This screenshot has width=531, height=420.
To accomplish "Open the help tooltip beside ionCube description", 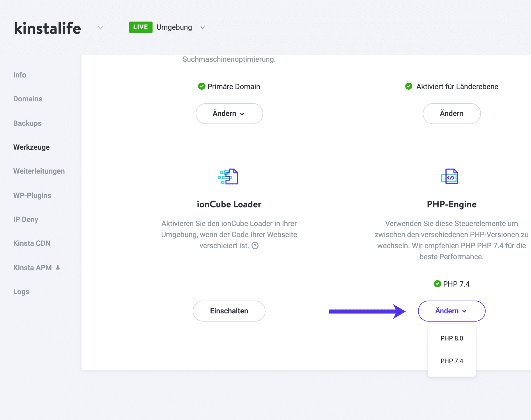I will 255,246.
